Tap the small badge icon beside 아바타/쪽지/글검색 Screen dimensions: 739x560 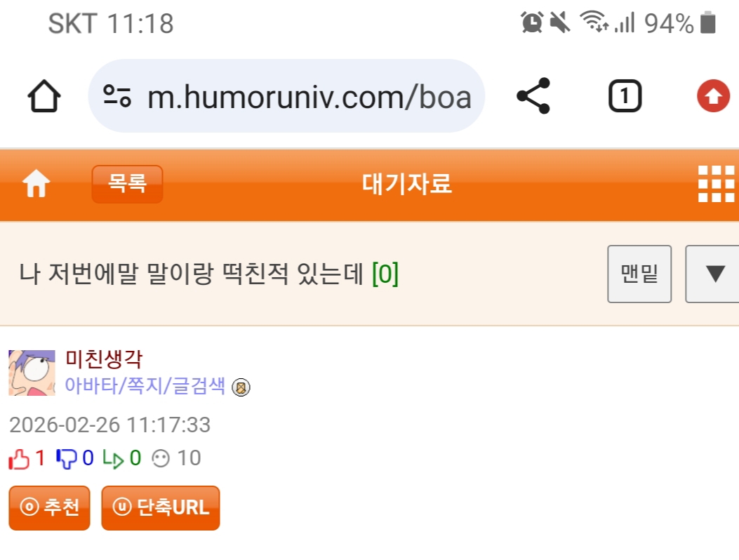click(241, 387)
